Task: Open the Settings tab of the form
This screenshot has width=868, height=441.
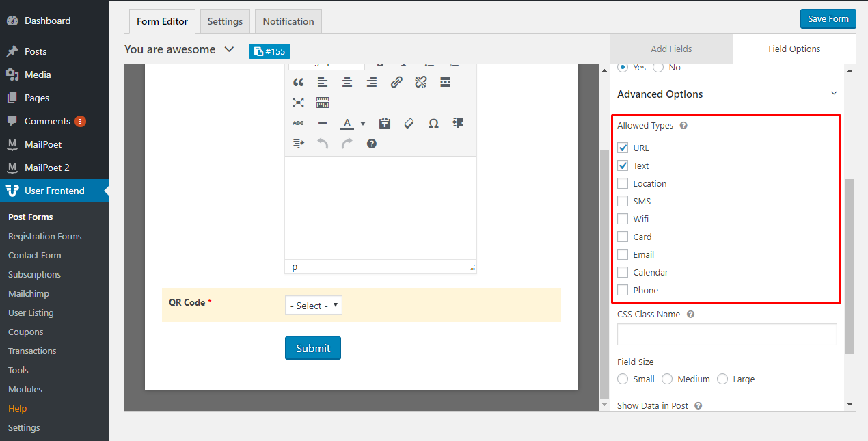Action: pyautogui.click(x=225, y=21)
